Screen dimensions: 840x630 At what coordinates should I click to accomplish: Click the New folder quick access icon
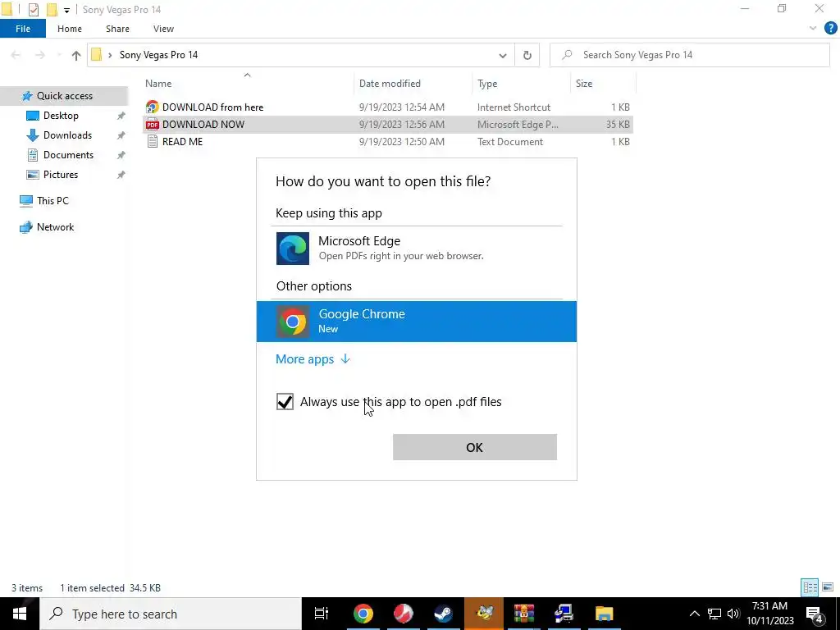click(x=52, y=9)
